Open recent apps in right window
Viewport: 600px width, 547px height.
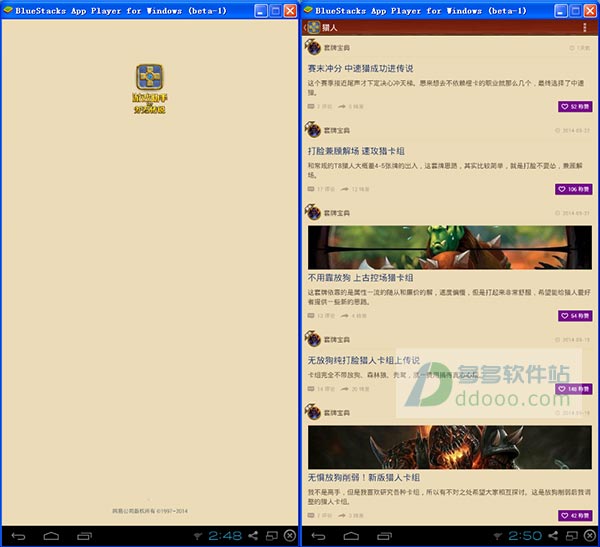coord(385,536)
